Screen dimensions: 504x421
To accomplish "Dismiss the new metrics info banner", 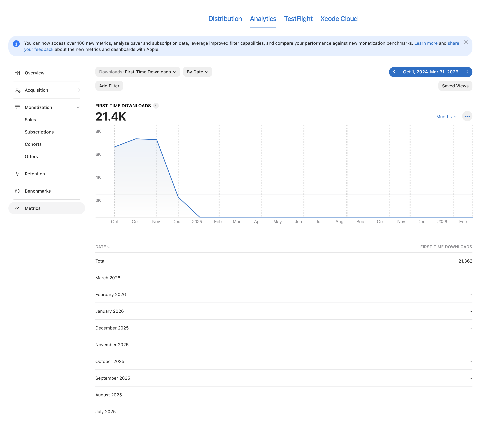I will click(466, 42).
